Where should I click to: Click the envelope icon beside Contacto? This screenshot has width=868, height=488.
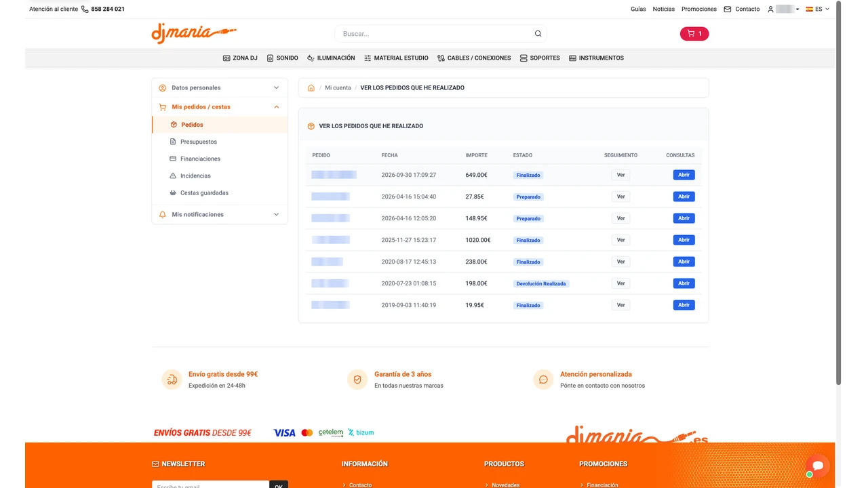pyautogui.click(x=728, y=9)
